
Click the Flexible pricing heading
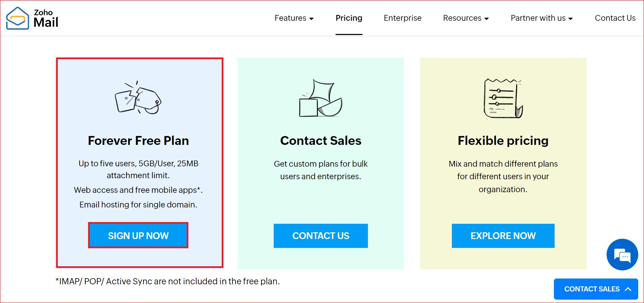(503, 140)
